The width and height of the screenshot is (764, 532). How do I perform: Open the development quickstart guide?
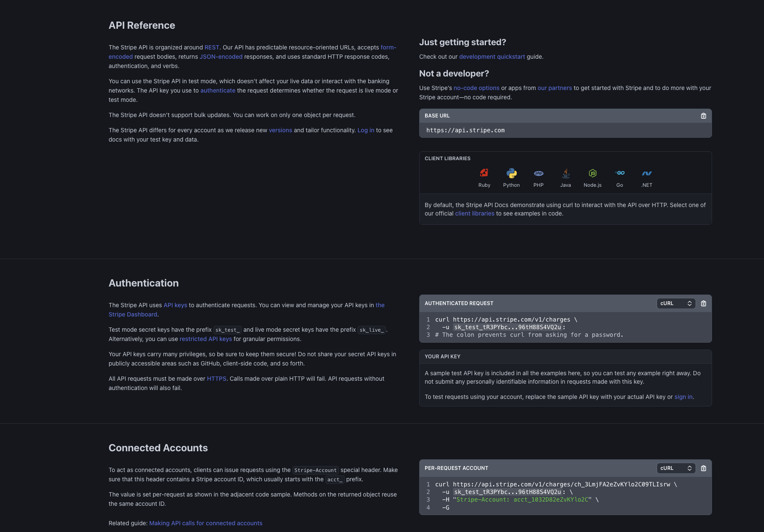492,56
